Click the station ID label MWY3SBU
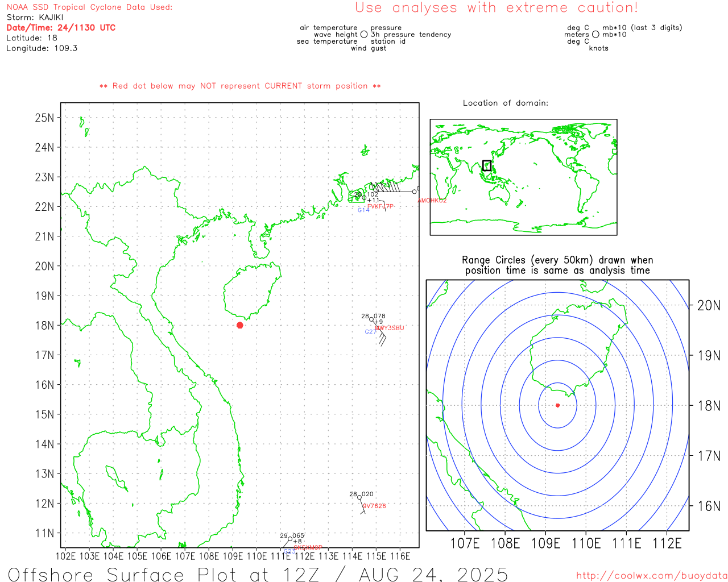Image resolution: width=728 pixels, height=582 pixels. tap(390, 328)
